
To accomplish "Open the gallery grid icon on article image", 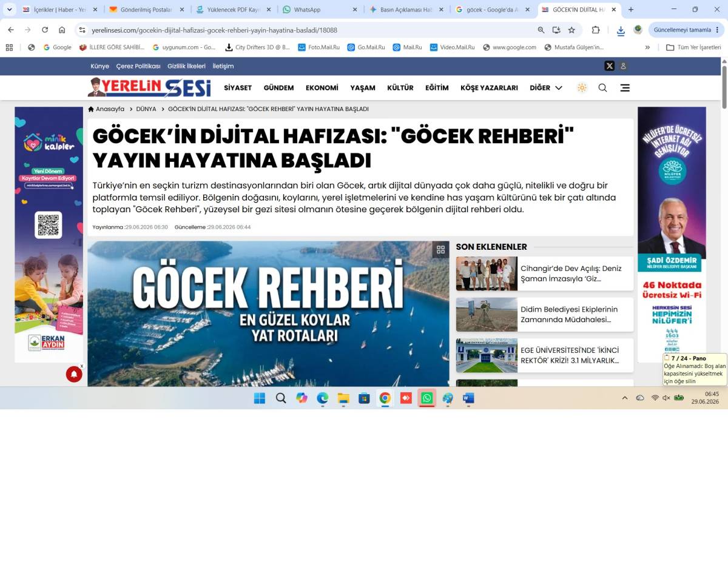I will click(x=441, y=249).
